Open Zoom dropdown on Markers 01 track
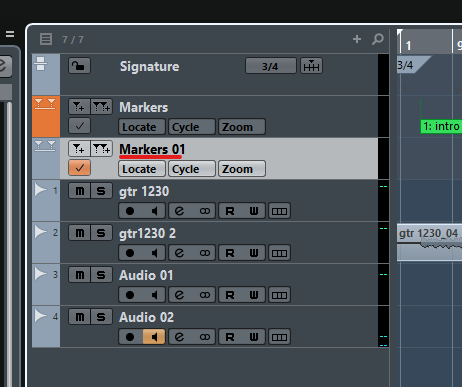The width and height of the screenshot is (462, 387). [242, 169]
